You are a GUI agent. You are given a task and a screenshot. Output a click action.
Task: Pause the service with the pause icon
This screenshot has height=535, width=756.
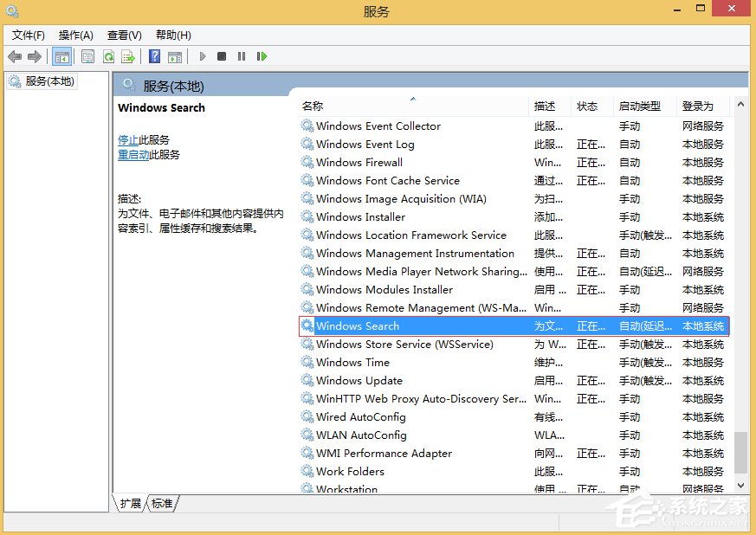coord(241,55)
